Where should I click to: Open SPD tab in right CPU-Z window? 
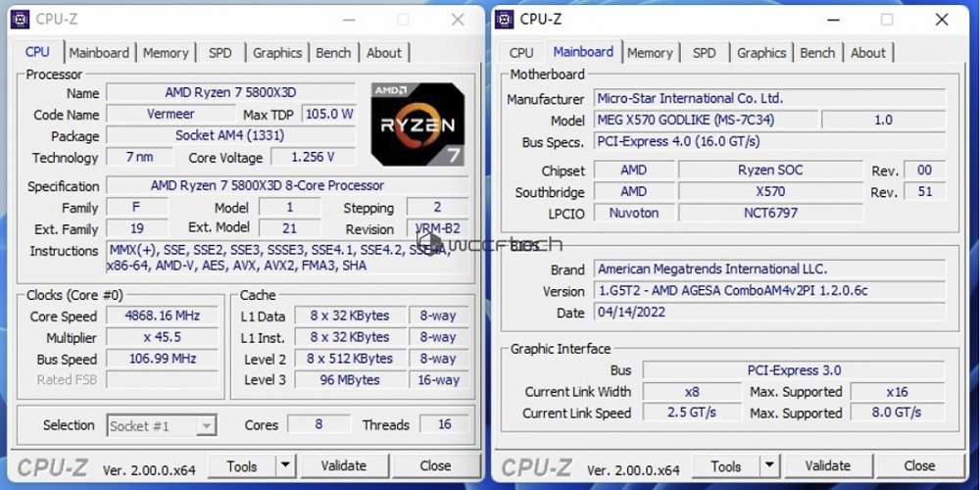(x=705, y=53)
